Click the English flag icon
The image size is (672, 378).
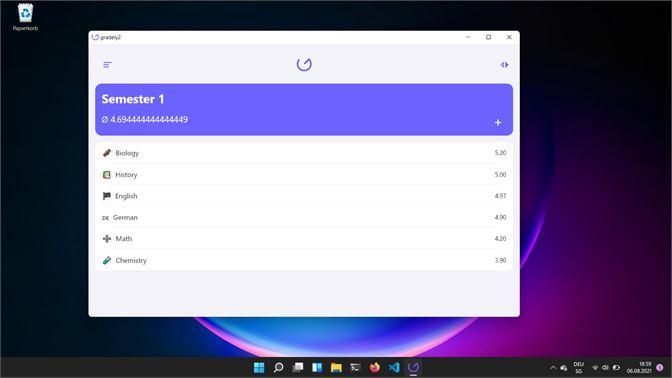[x=107, y=196]
